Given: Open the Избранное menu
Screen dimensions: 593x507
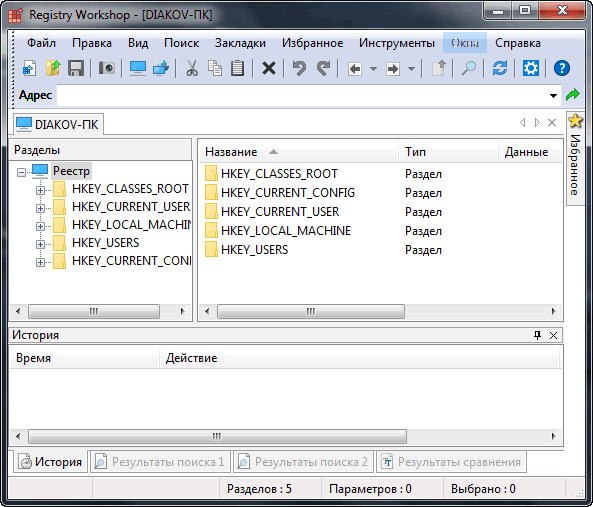Looking at the screenshot, I should coord(312,43).
